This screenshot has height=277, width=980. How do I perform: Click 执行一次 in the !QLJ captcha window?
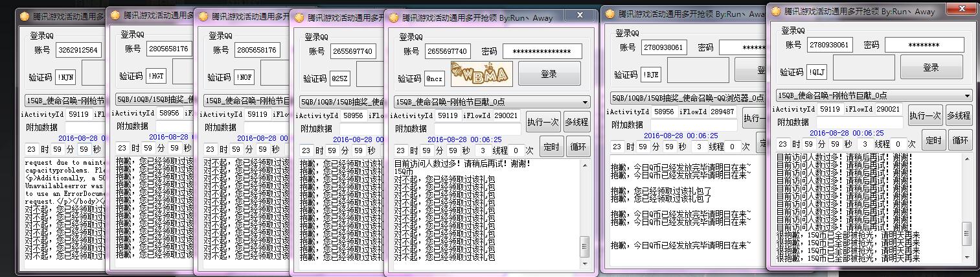pyautogui.click(x=925, y=115)
